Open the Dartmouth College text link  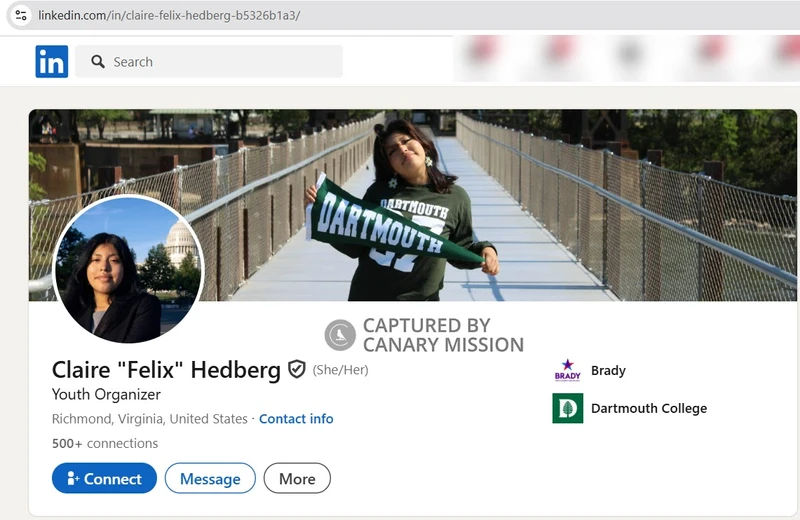coord(648,408)
